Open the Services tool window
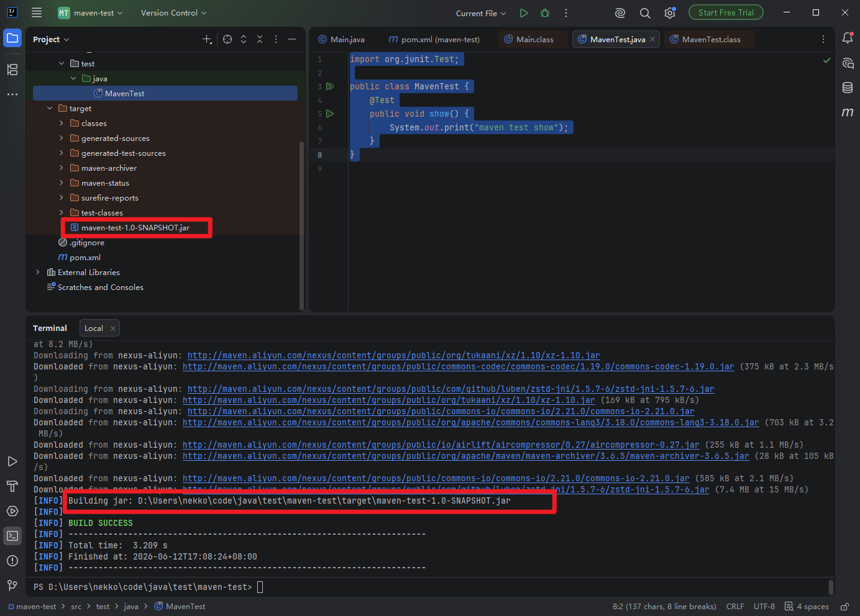860x616 pixels. [x=12, y=511]
